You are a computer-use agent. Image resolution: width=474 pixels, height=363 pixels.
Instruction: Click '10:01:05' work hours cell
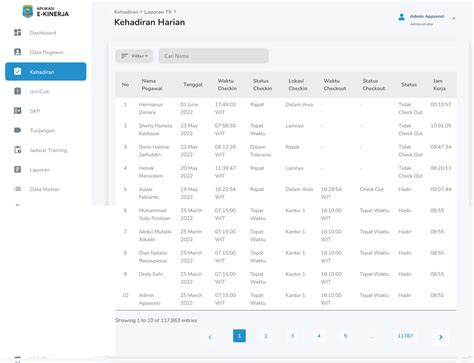point(441,126)
